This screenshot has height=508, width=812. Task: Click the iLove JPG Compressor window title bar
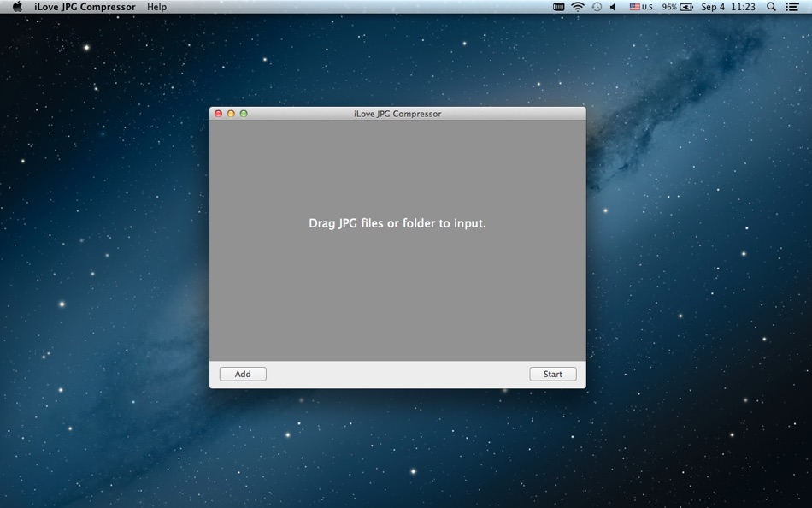point(397,114)
